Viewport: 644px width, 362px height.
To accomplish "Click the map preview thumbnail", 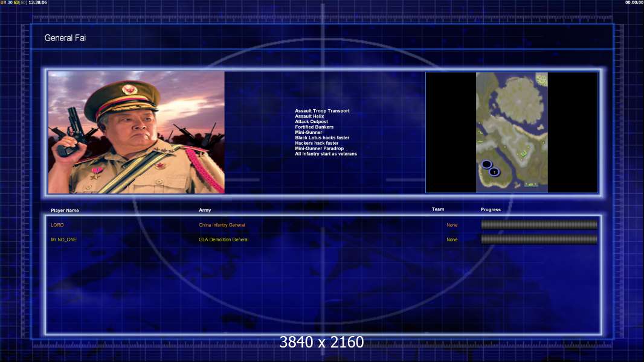I will pyautogui.click(x=512, y=132).
